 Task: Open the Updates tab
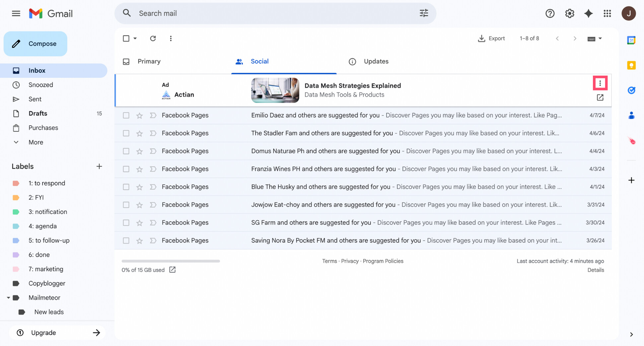point(376,61)
